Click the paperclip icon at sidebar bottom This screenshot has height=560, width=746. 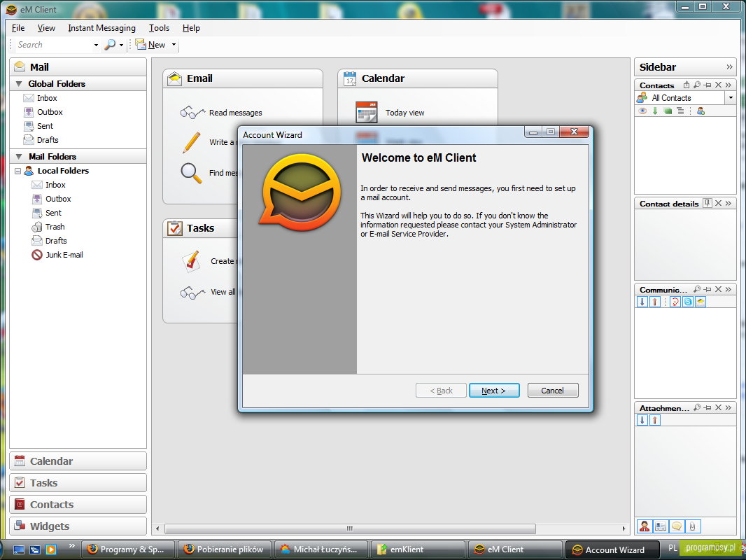click(693, 526)
